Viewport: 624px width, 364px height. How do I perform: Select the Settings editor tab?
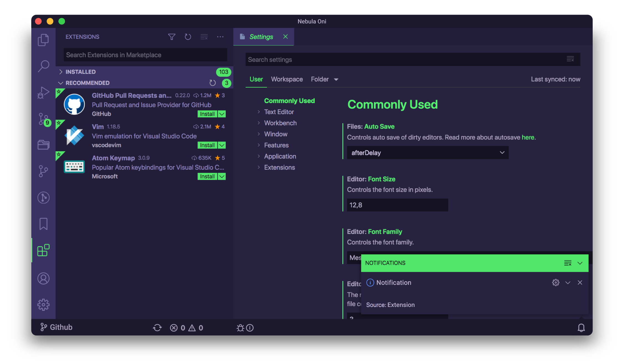[x=261, y=37]
